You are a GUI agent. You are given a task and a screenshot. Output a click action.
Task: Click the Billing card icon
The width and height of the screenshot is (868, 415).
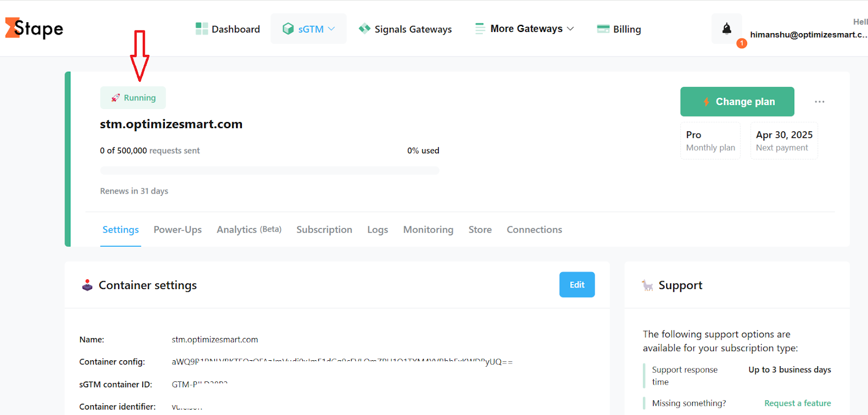[x=603, y=29]
